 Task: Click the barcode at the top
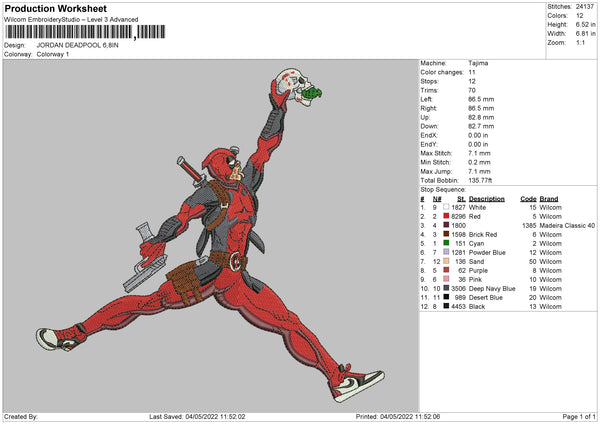click(x=85, y=32)
